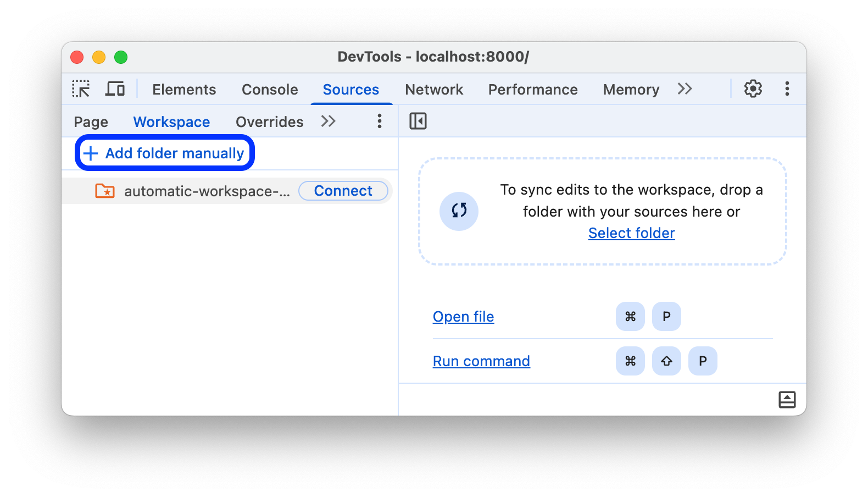Click the eject icon in the bottom corner
868x497 pixels.
788,400
